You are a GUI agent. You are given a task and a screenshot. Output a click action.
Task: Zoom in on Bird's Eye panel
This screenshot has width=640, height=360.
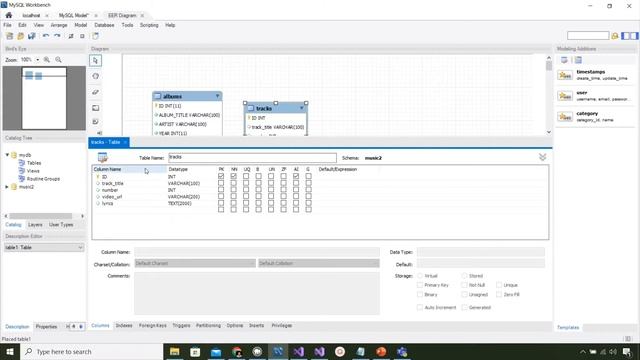(47, 60)
